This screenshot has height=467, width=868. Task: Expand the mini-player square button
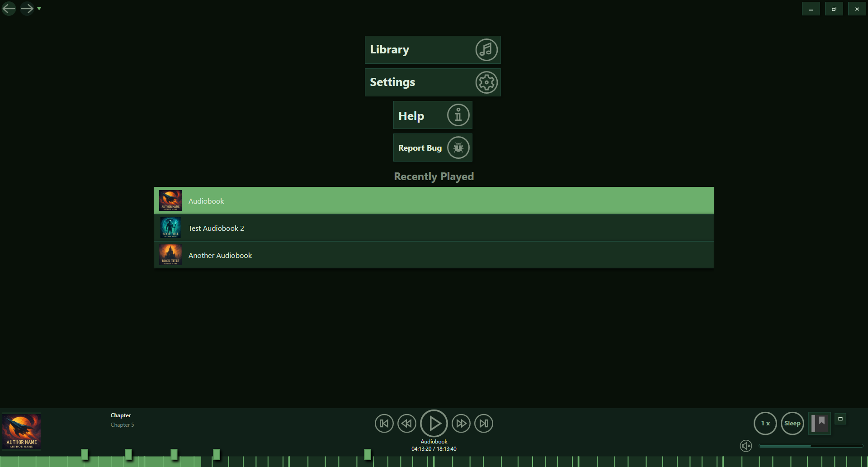(841, 419)
